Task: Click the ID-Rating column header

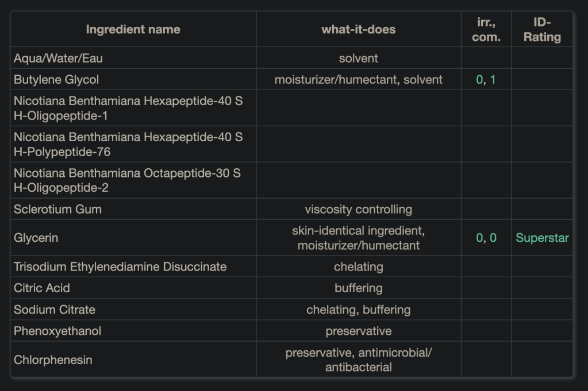Action: (542, 30)
